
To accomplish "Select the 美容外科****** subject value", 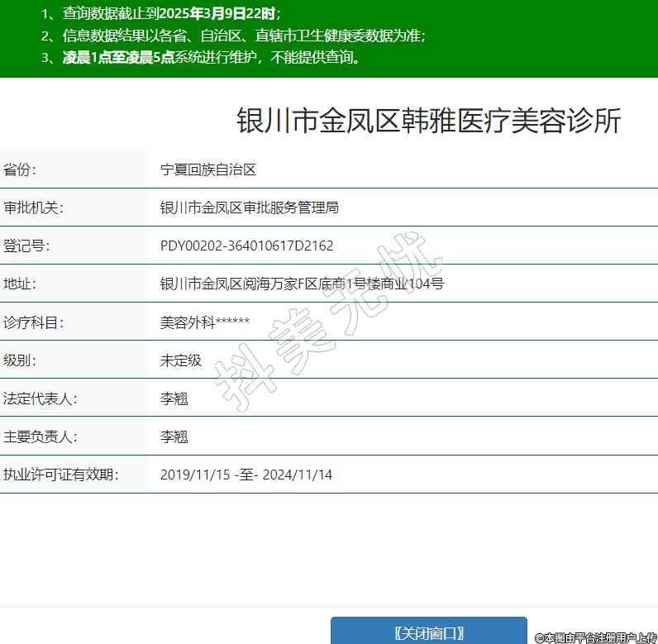I will coord(204,322).
